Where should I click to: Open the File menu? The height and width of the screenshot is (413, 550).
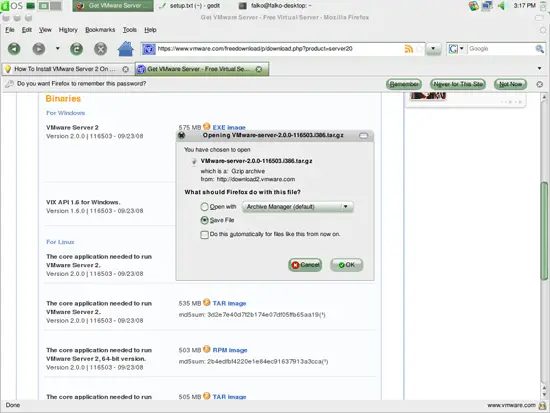point(10,30)
